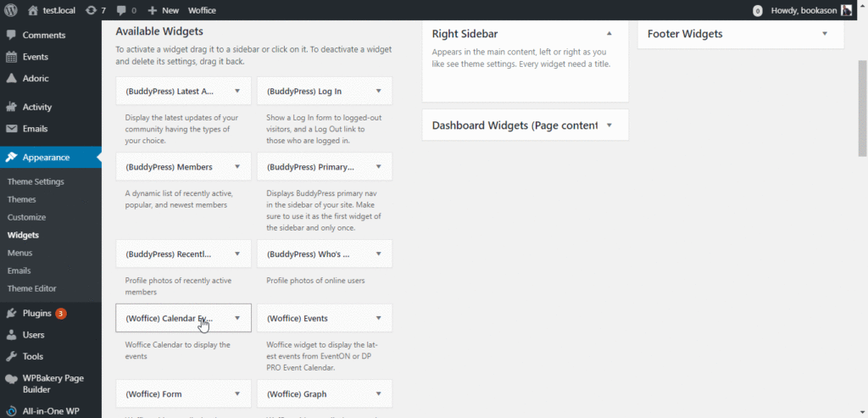Screen dimensions: 868x418
Task: Open the Themes submenu item
Action: [x=21, y=199]
